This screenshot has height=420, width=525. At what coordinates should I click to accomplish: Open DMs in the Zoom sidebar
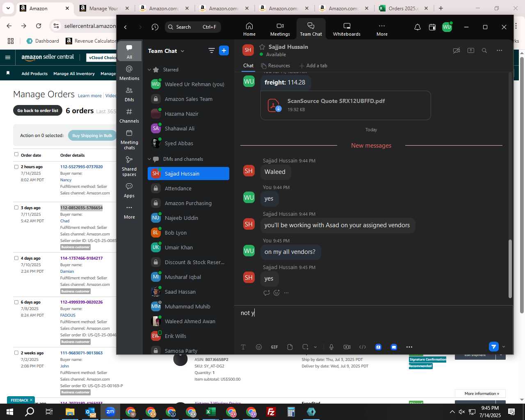pos(129,94)
